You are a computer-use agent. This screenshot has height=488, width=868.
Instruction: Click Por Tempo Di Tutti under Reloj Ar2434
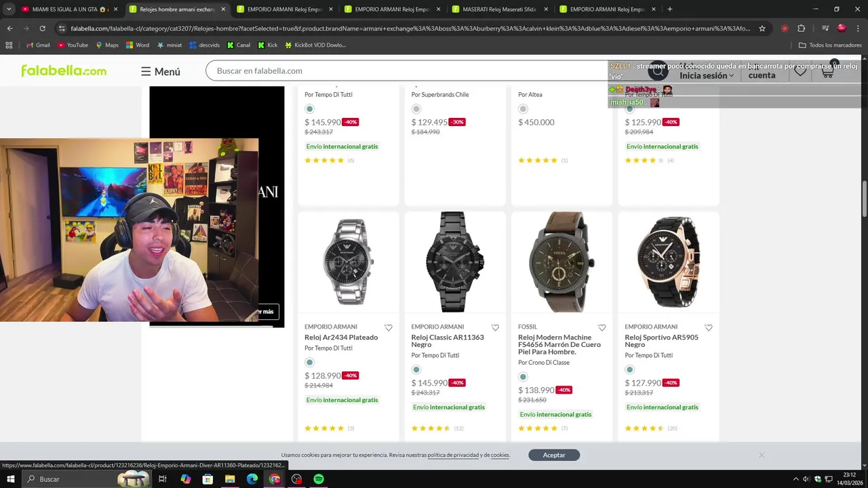pos(328,348)
